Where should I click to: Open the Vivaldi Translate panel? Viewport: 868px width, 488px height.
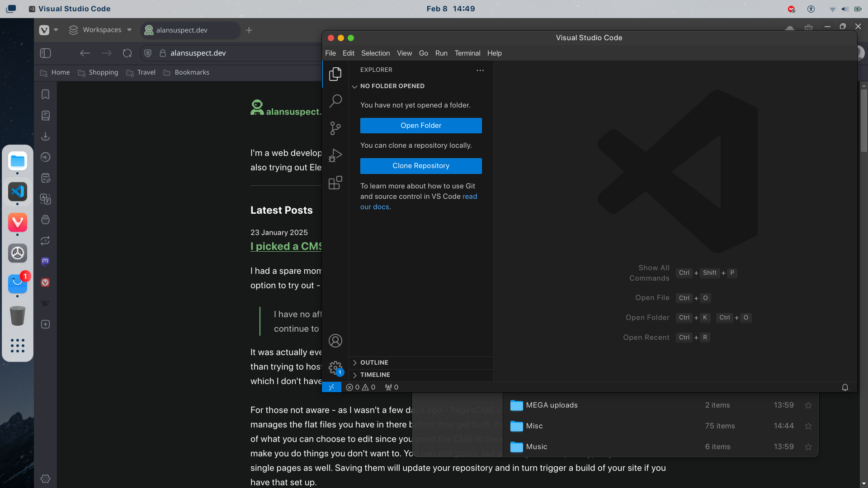point(45,199)
